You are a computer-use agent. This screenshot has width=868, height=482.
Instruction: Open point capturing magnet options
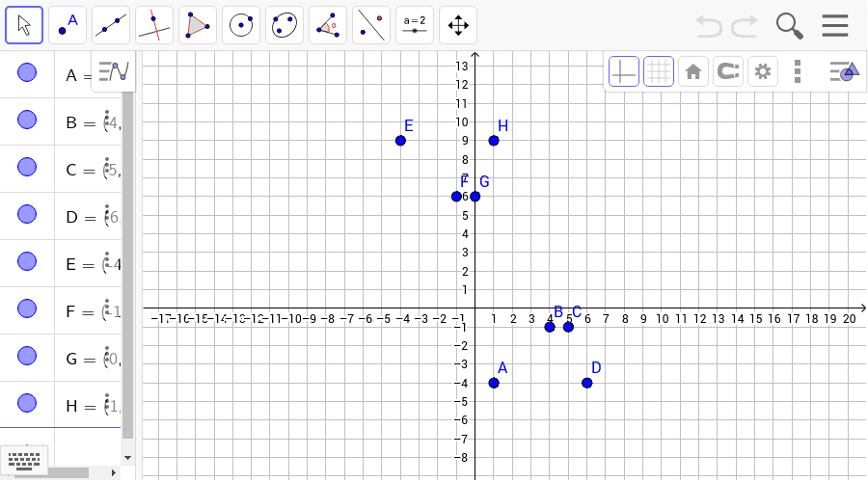[728, 71]
